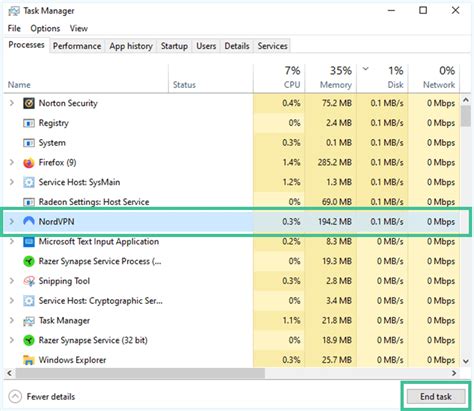The height and width of the screenshot is (411, 474).
Task: Expand the NordVPN process group
Action: click(12, 221)
